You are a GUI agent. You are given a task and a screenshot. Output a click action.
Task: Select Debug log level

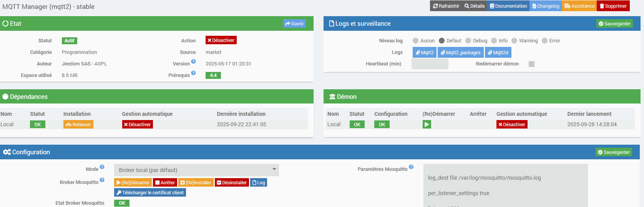point(468,40)
